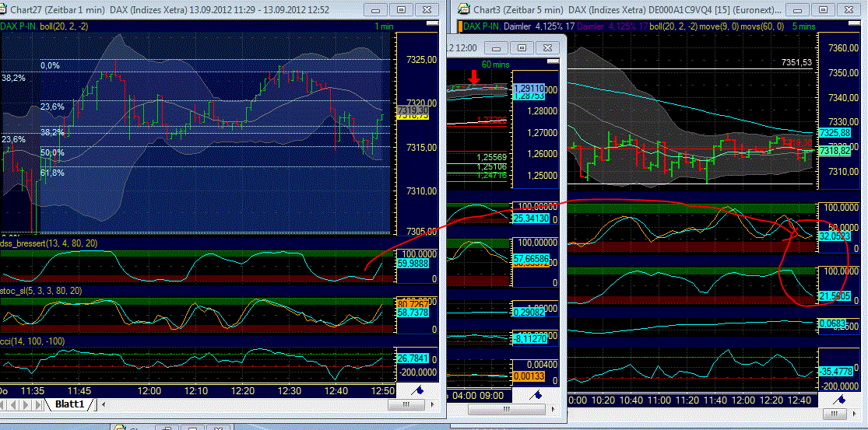Close the Chart27 window
This screenshot has height=430, width=868.
click(x=427, y=9)
